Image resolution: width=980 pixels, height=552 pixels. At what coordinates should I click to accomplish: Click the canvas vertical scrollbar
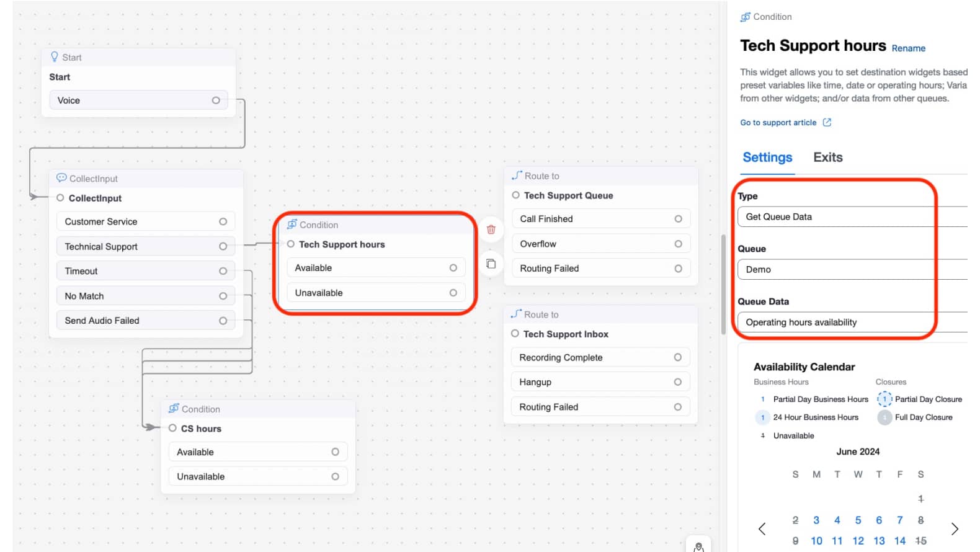pyautogui.click(x=723, y=285)
